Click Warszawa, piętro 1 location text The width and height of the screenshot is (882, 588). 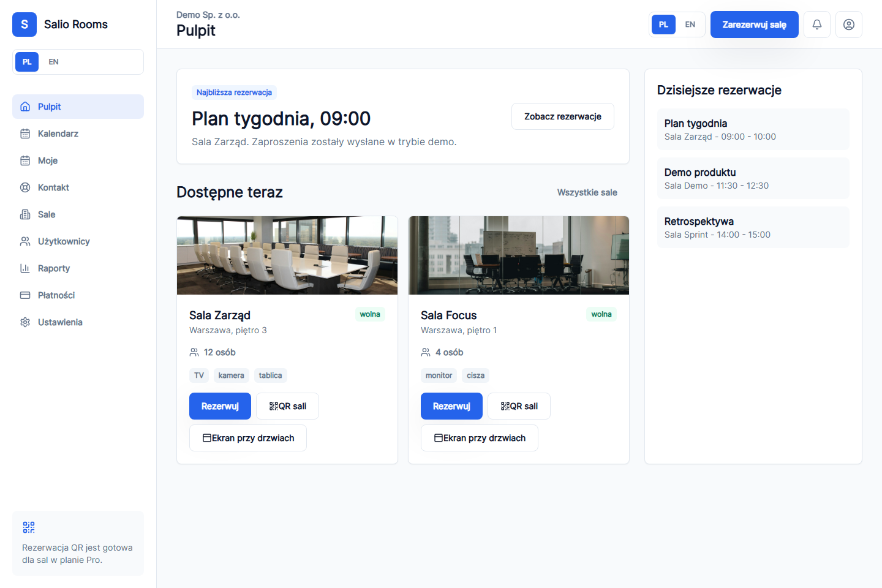459,330
